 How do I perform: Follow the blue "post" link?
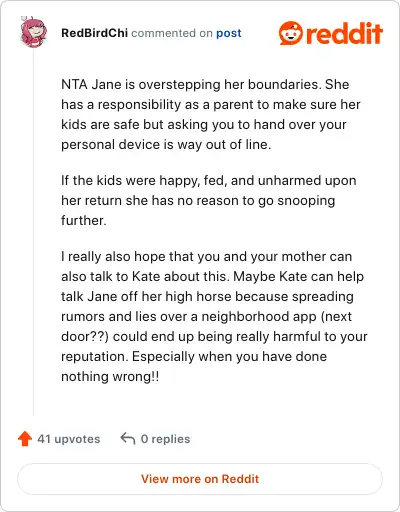(229, 33)
